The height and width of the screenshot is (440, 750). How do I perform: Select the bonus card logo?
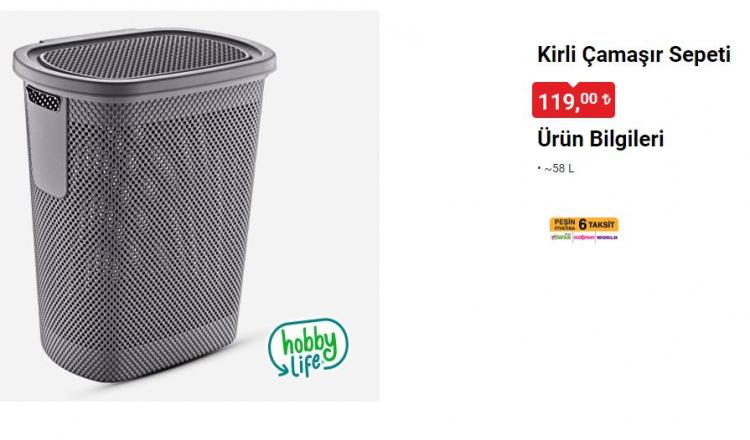(x=561, y=237)
